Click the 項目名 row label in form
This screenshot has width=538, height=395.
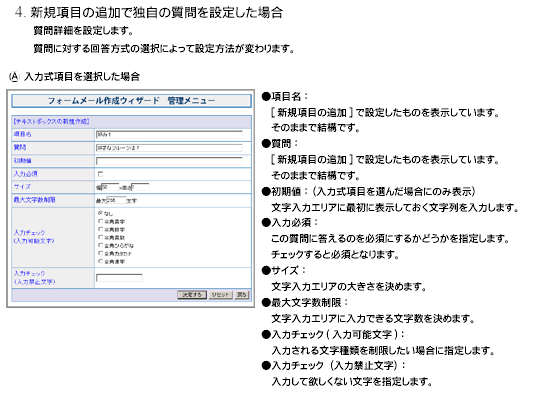coord(22,134)
